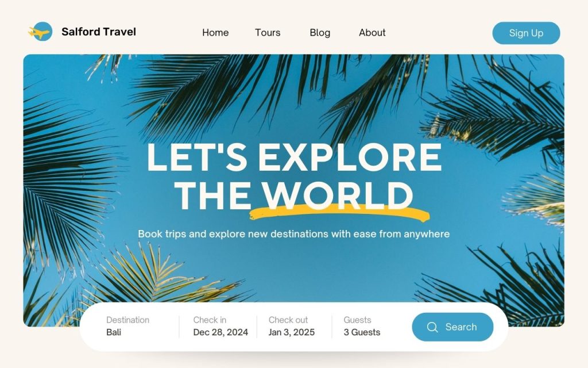The width and height of the screenshot is (588, 368).
Task: Navigate to the About page
Action: [372, 33]
